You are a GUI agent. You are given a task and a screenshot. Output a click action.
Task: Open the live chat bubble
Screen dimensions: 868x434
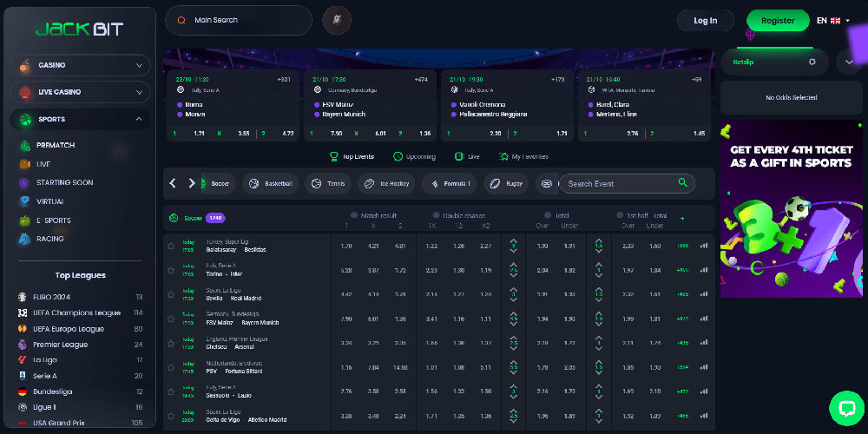(845, 407)
